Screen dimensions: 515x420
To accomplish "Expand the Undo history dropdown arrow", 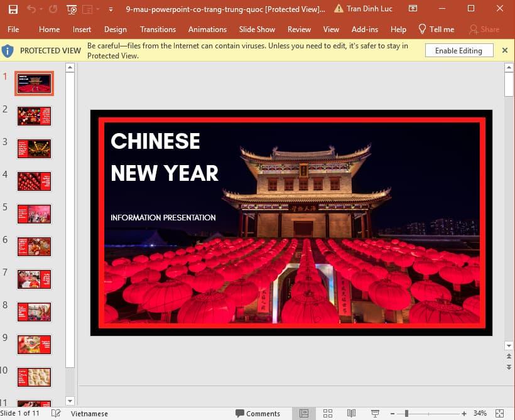I will (41, 9).
